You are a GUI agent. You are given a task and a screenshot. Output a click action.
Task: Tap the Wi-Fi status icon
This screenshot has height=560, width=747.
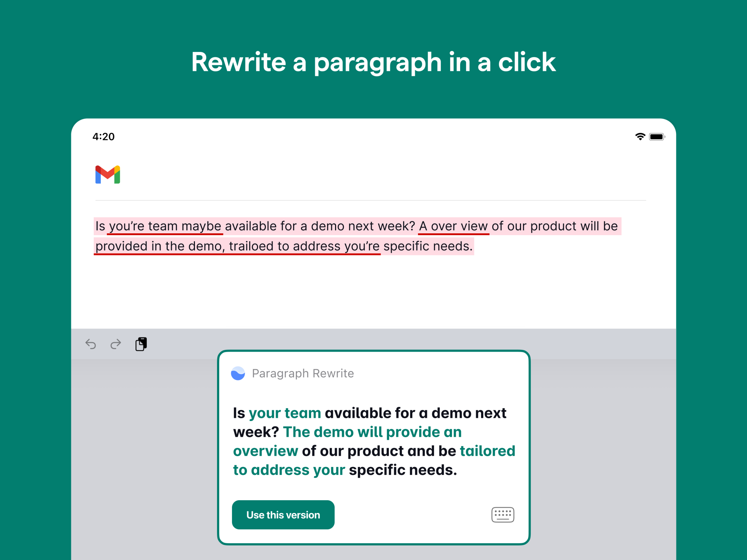click(640, 137)
